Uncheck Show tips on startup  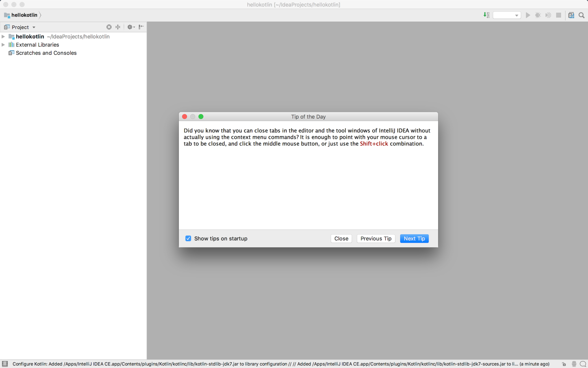click(x=188, y=238)
